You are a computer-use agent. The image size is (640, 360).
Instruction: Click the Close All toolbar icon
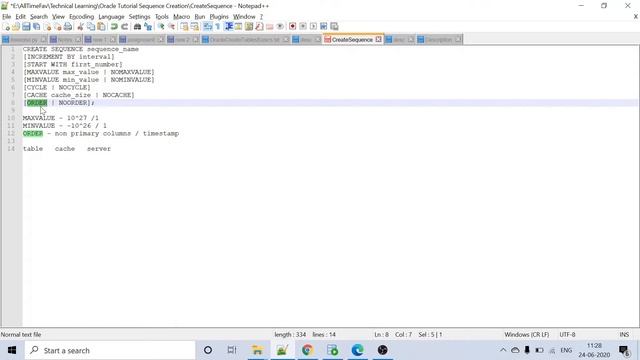[x=58, y=27]
